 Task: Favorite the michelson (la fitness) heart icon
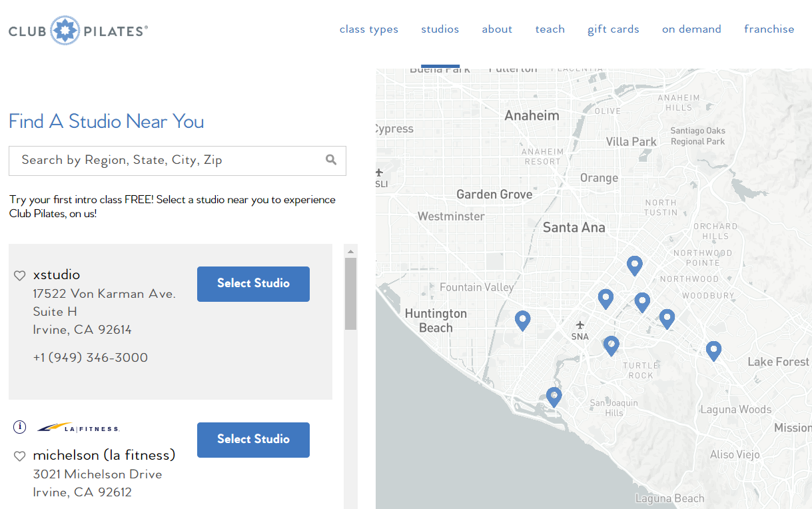click(x=20, y=456)
